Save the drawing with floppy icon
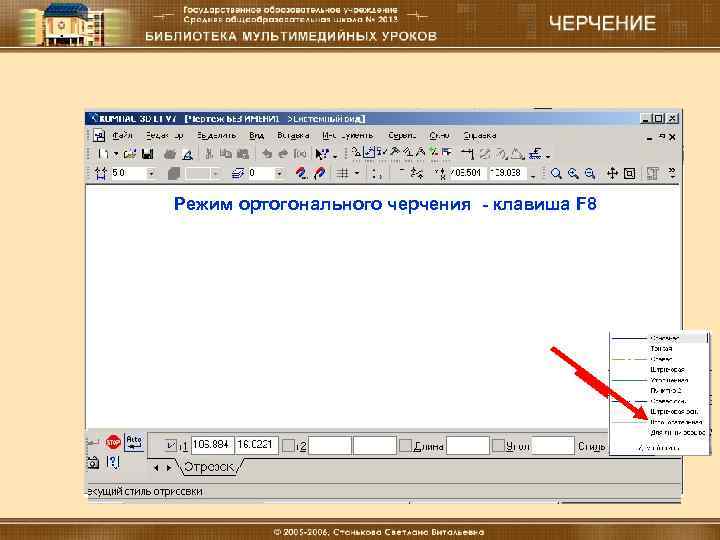Viewport: 720px width, 540px height. [x=147, y=154]
